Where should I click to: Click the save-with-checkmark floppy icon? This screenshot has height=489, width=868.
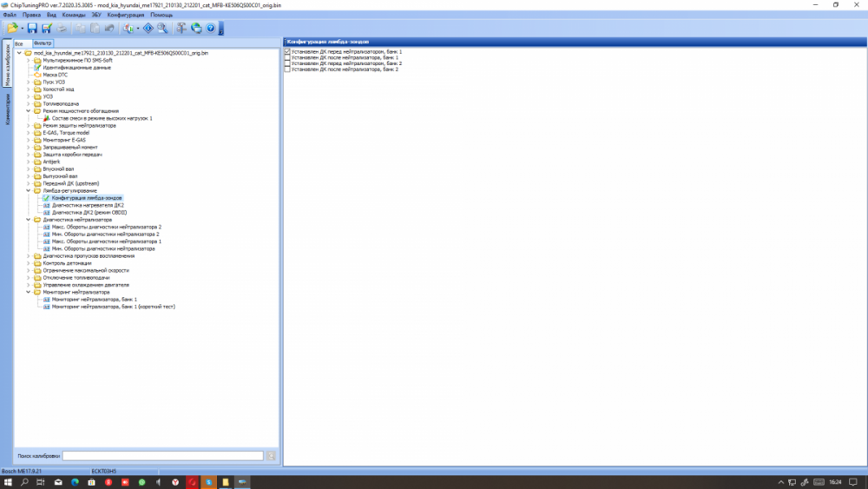47,29
